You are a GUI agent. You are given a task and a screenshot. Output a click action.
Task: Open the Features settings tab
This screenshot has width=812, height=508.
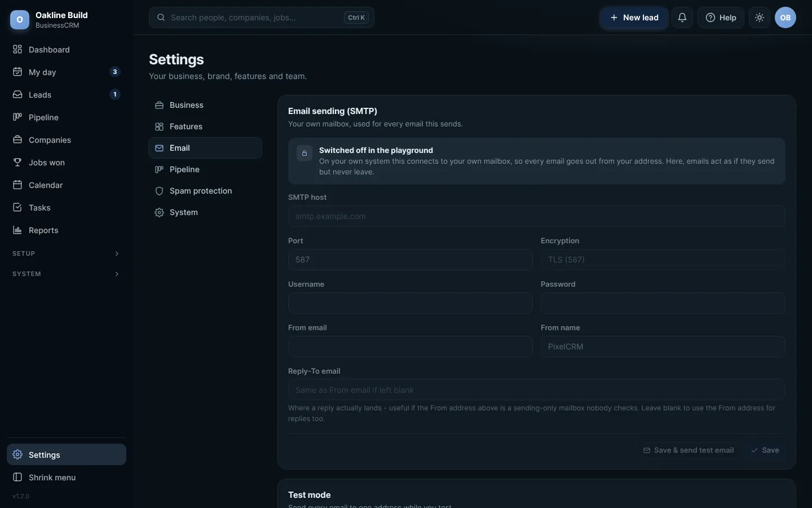click(x=205, y=126)
